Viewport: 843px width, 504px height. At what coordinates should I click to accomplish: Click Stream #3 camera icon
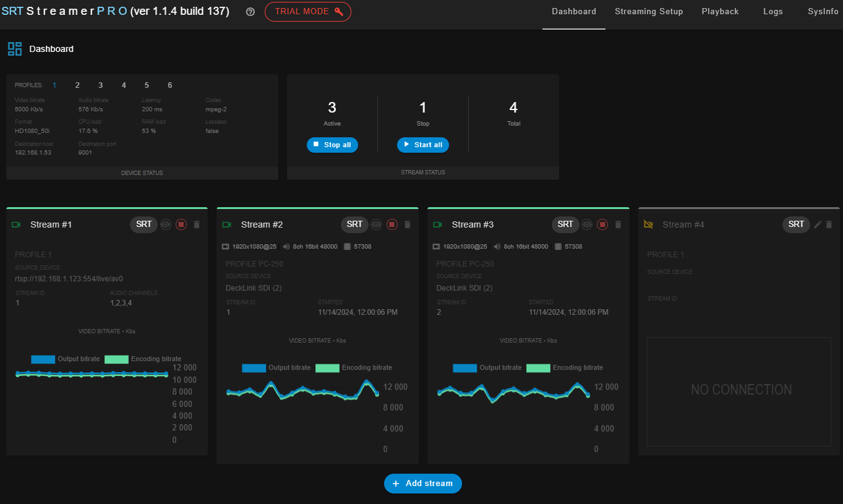point(438,224)
